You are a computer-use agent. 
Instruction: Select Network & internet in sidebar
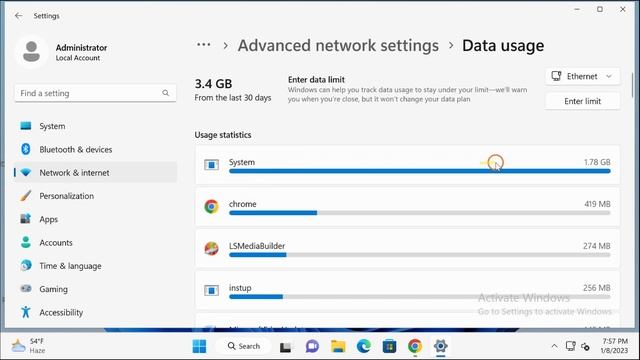[95, 173]
